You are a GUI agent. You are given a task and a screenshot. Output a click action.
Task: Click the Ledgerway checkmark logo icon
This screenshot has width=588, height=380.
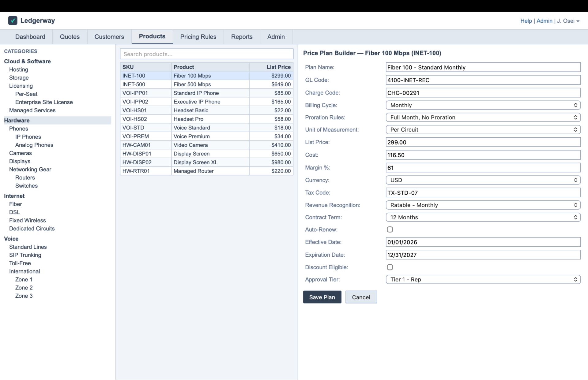pyautogui.click(x=13, y=20)
